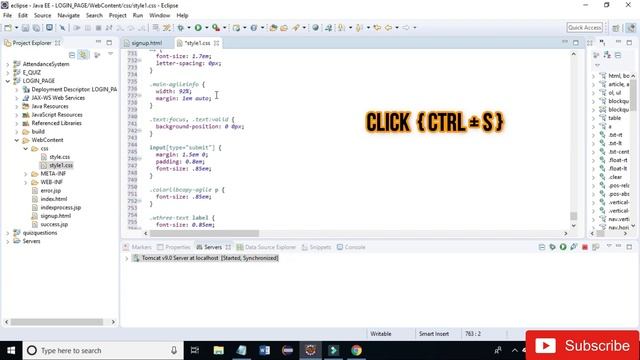Select success.jsp in Project Explorer

54,224
